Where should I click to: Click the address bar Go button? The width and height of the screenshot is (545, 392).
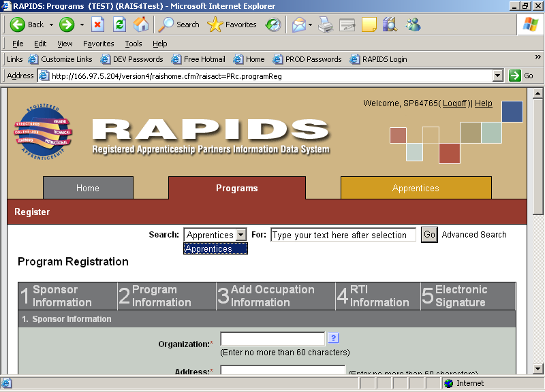click(x=520, y=76)
